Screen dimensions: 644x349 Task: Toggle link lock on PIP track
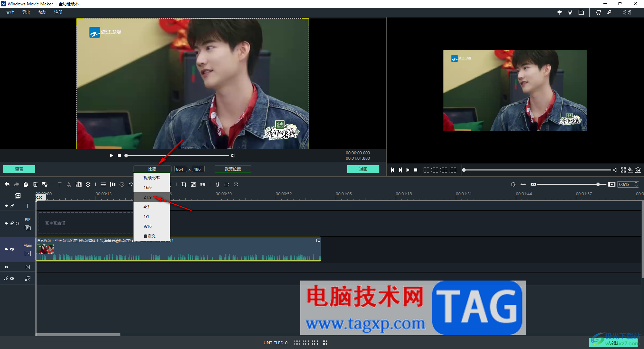tap(12, 223)
